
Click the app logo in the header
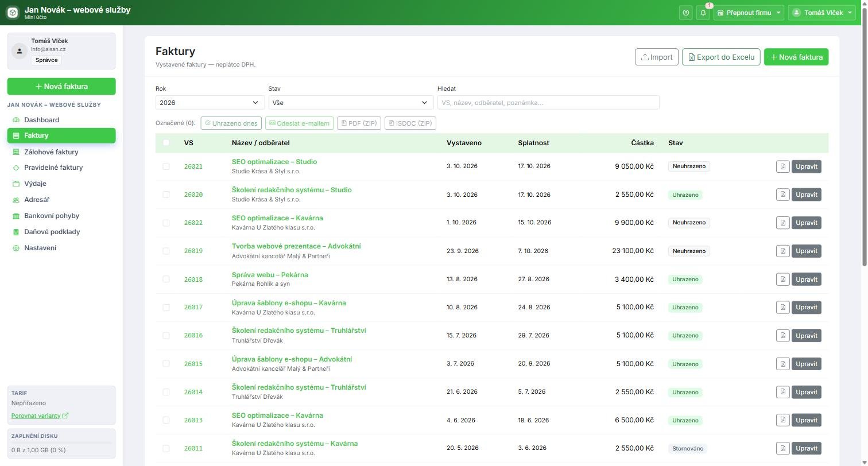pyautogui.click(x=13, y=13)
